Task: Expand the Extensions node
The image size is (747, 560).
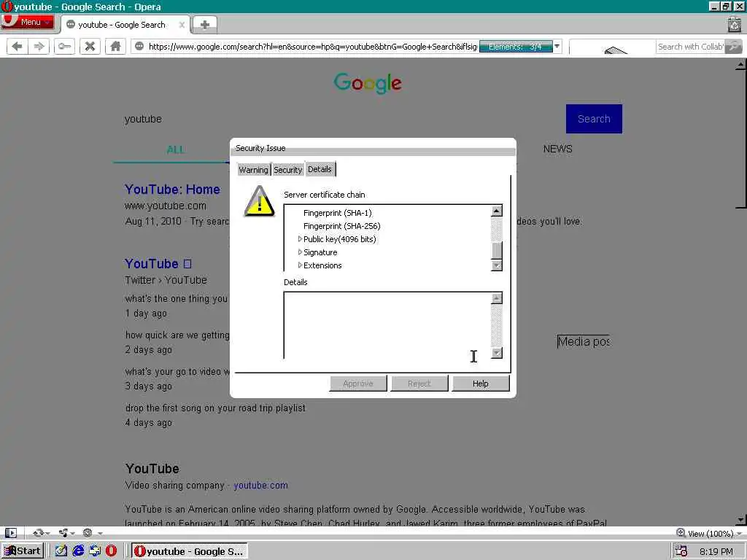Action: pyautogui.click(x=300, y=265)
